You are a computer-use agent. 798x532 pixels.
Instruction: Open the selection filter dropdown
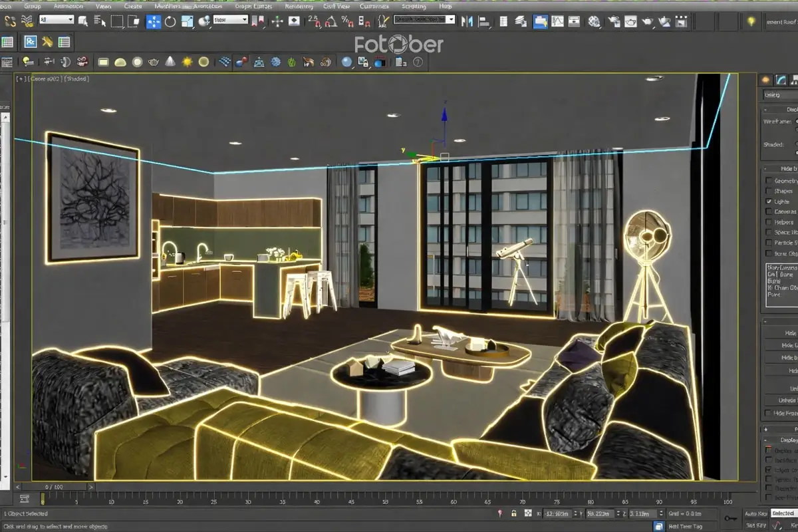point(57,20)
